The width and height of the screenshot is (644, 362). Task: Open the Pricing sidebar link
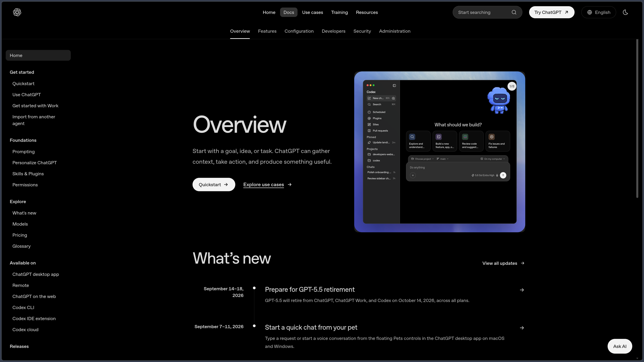click(x=19, y=235)
